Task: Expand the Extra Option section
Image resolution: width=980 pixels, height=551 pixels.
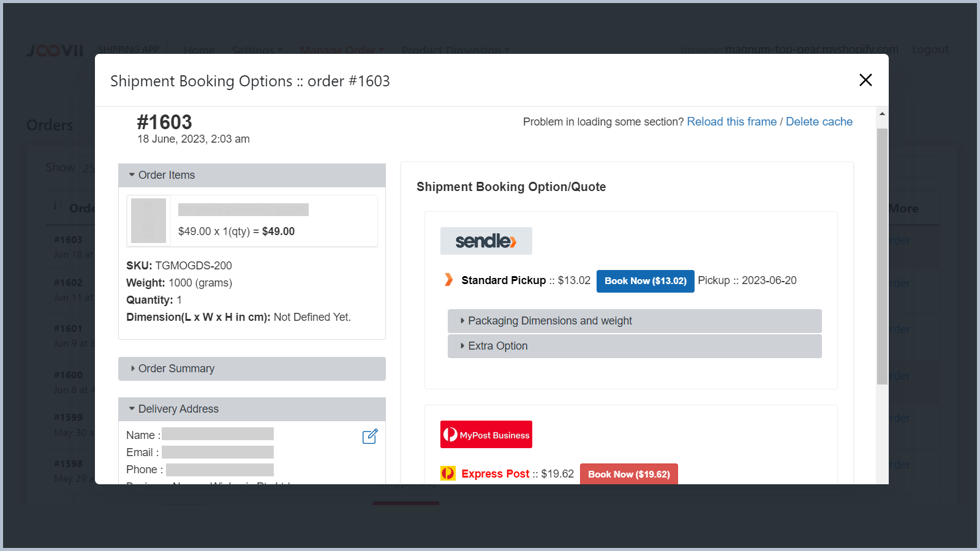Action: pyautogui.click(x=497, y=345)
